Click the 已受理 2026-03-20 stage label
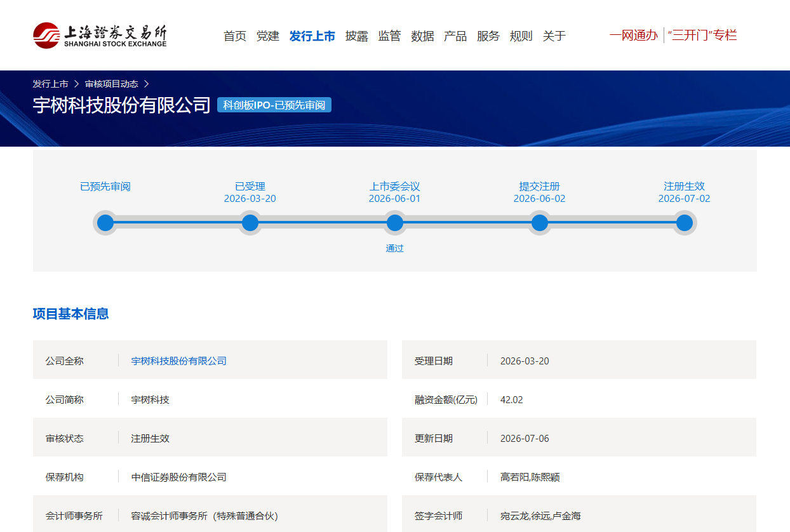Viewport: 790px width, 532px height. pyautogui.click(x=250, y=192)
